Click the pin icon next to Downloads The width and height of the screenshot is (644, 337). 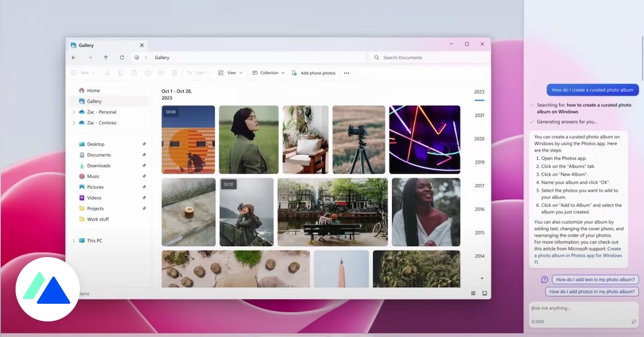(144, 166)
